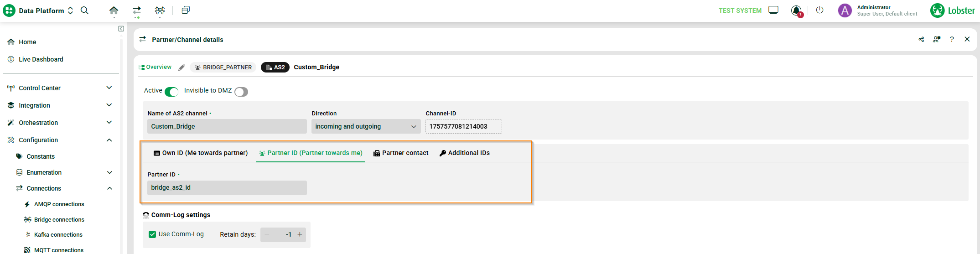The image size is (980, 254).
Task: Collapse the left sidebar panel
Action: coord(121,29)
